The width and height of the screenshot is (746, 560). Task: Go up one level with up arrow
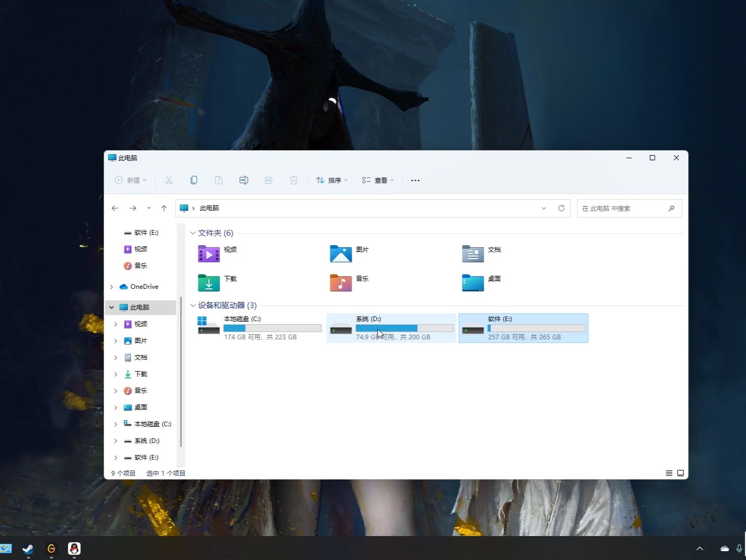(x=164, y=208)
